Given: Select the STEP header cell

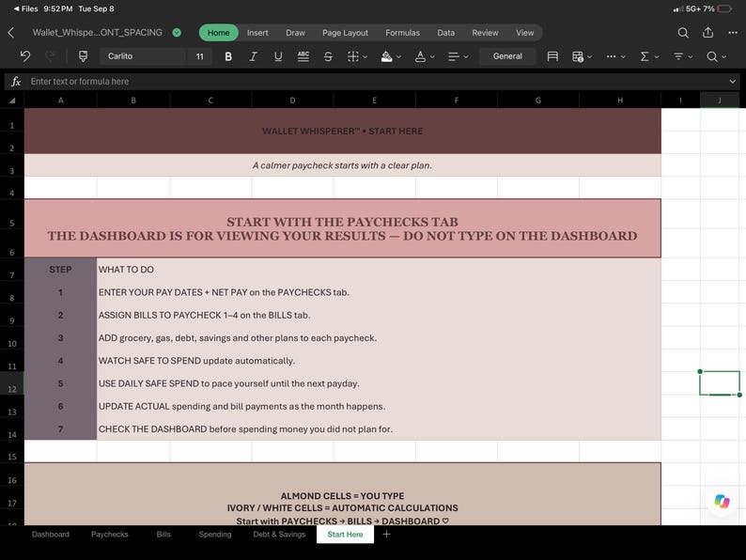Looking at the screenshot, I should coord(60,270).
